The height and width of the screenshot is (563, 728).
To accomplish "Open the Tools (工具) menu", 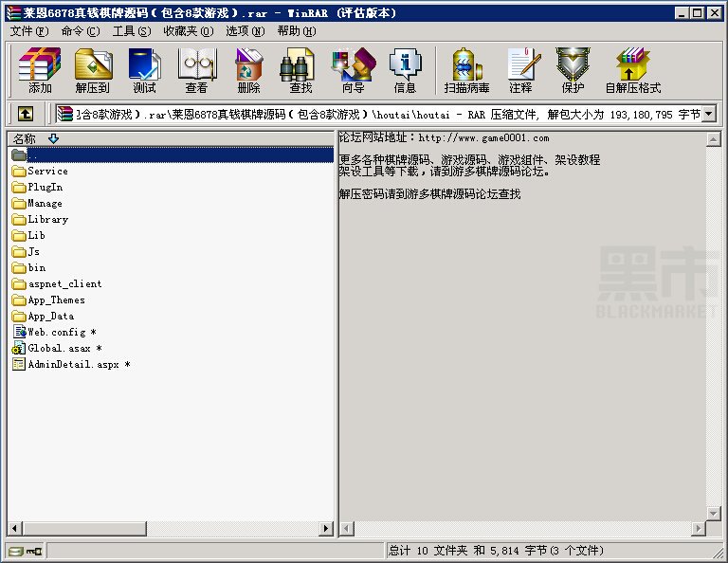I will pos(132,31).
